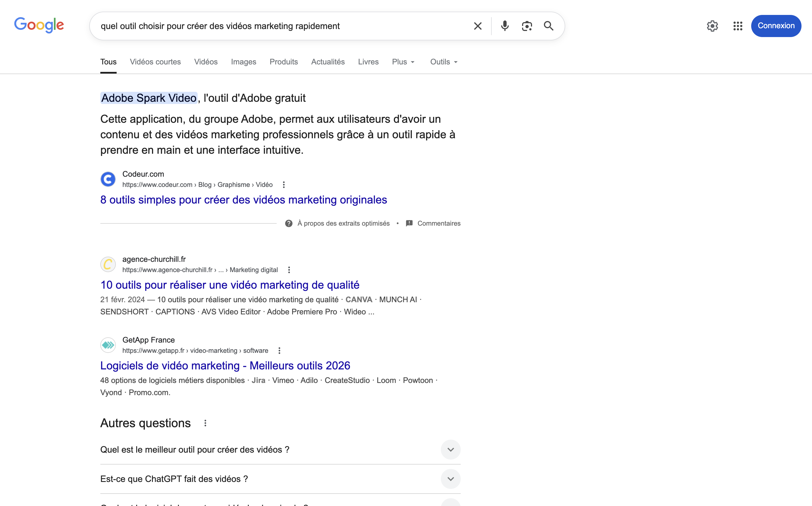Click the Connexion button
This screenshot has height=506, width=812.
776,26
